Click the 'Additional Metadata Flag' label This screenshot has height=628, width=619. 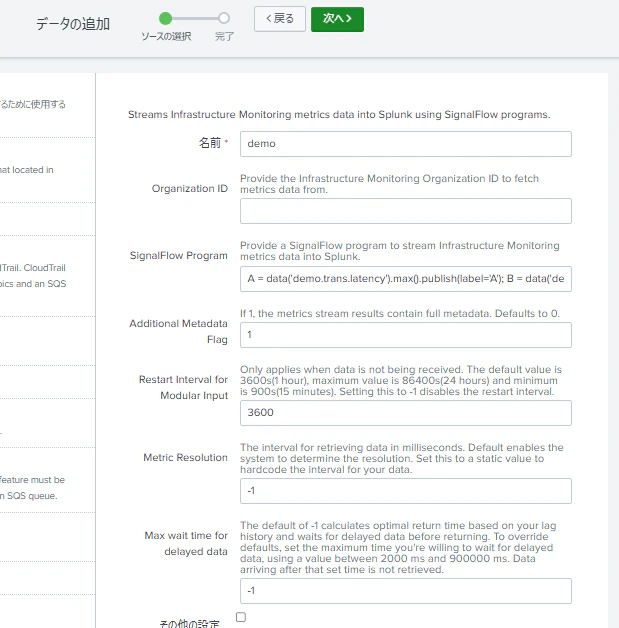coord(179,331)
